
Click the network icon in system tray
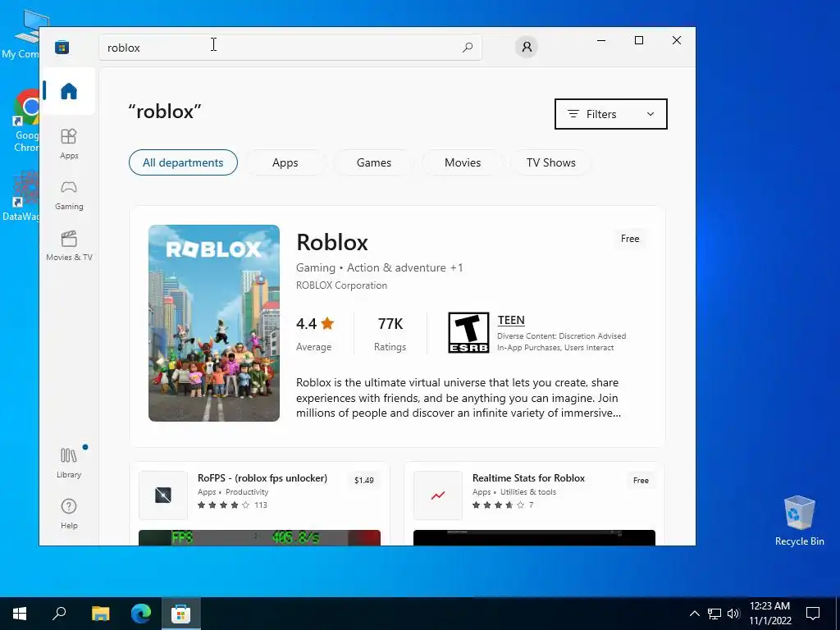tap(714, 614)
